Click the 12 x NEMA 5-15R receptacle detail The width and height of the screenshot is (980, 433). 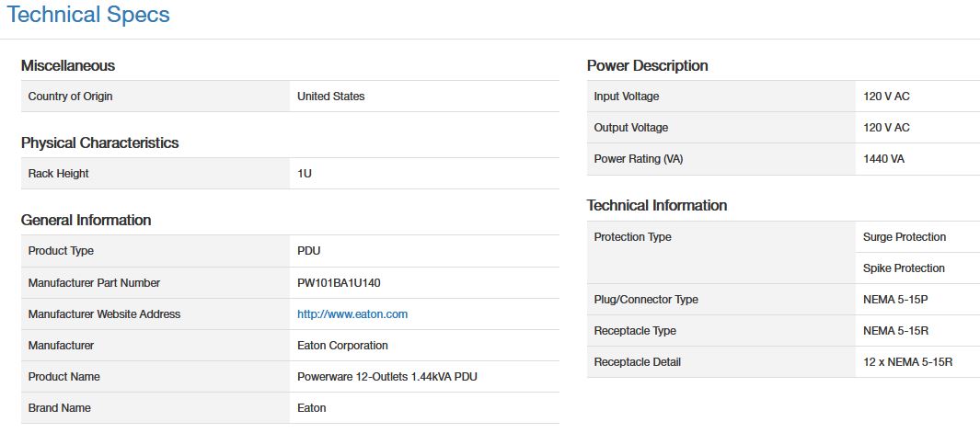point(907,362)
